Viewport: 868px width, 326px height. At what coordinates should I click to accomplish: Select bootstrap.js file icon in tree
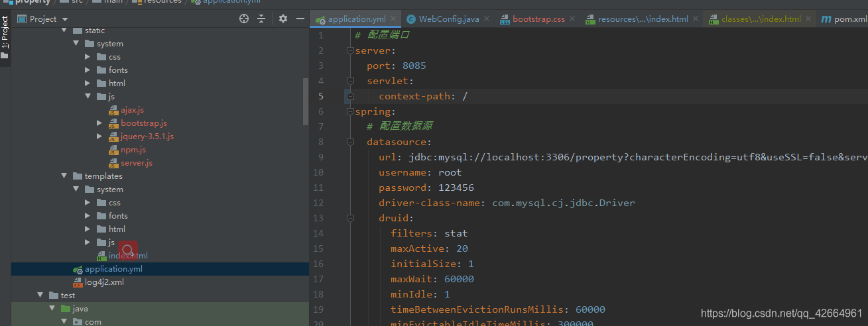[x=113, y=123]
